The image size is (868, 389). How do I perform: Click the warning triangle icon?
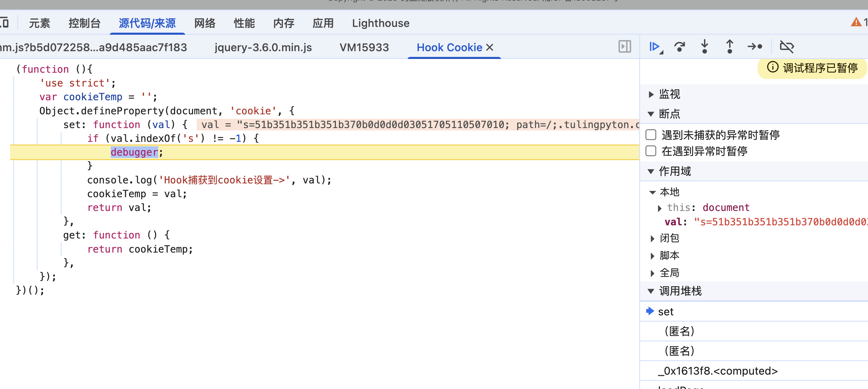click(x=856, y=22)
